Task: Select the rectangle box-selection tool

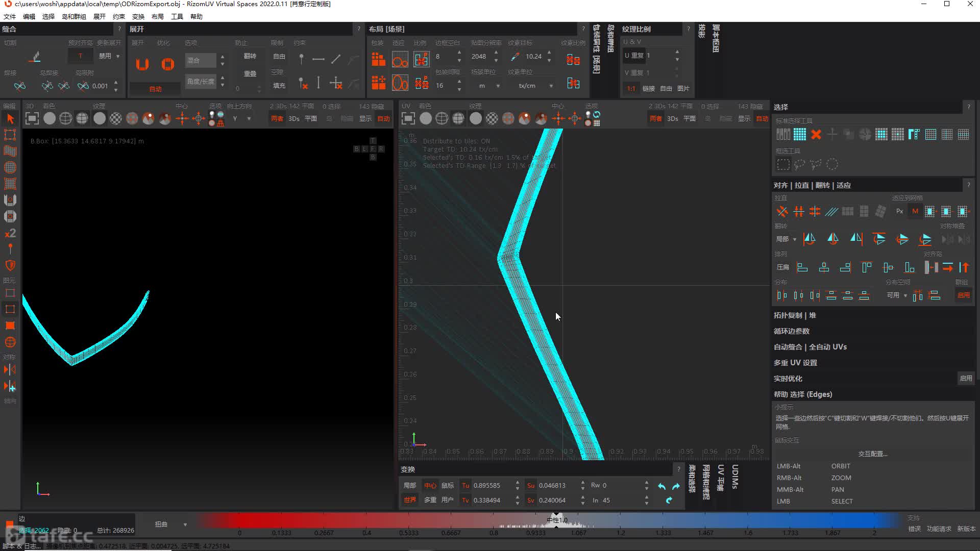Action: click(x=783, y=164)
